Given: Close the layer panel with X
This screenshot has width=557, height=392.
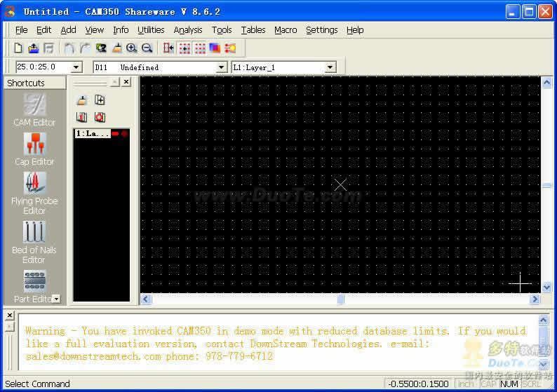Looking at the screenshot, I should pos(126,82).
